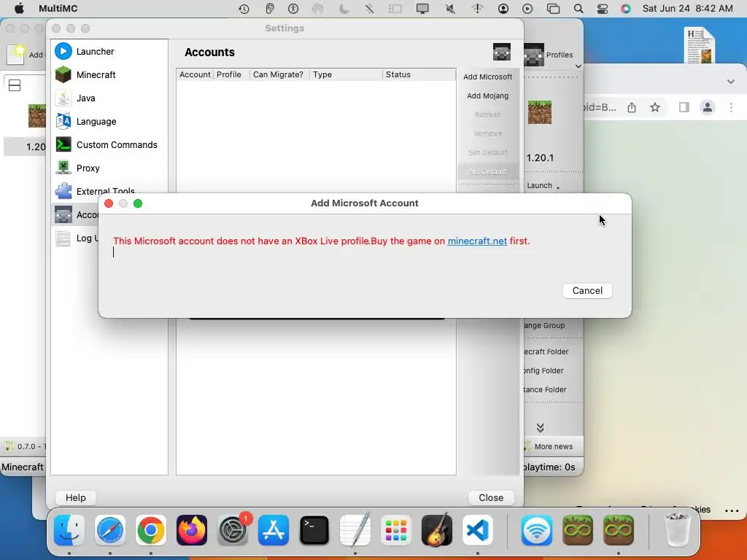Click the Add Microsoft button
Viewport: 747px width, 560px height.
[488, 77]
